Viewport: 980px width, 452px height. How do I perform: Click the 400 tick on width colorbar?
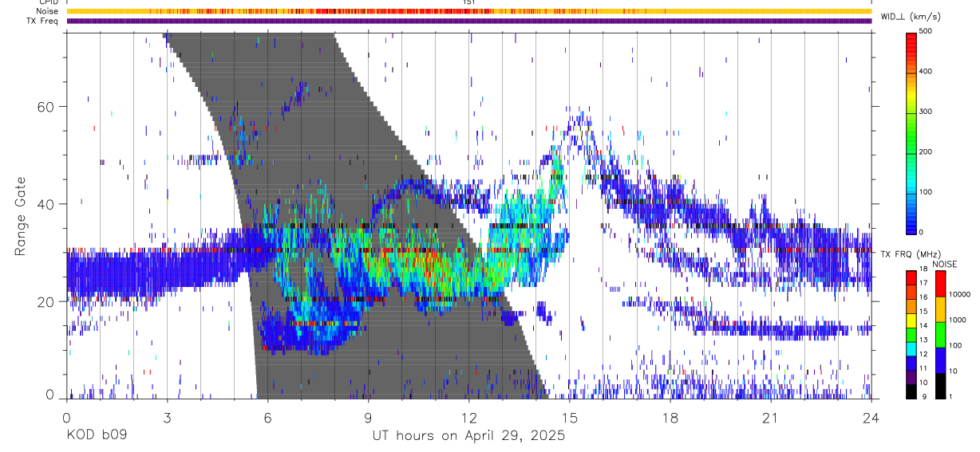(927, 72)
